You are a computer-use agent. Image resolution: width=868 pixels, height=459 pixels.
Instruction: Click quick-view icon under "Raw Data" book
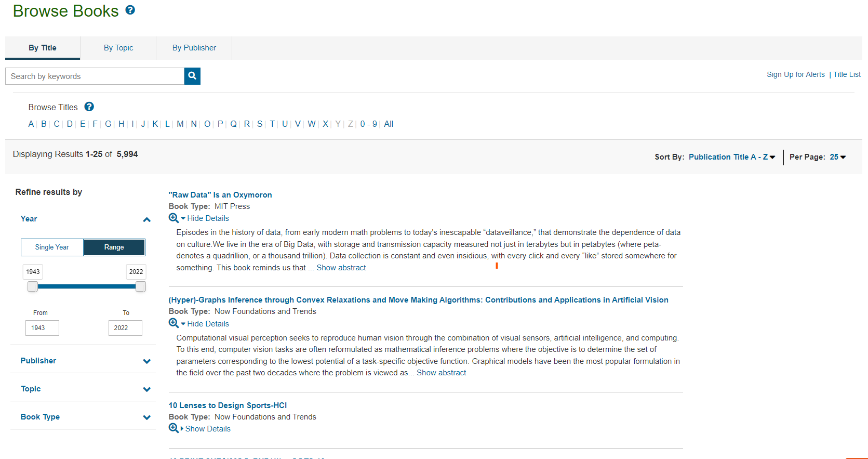[173, 218]
